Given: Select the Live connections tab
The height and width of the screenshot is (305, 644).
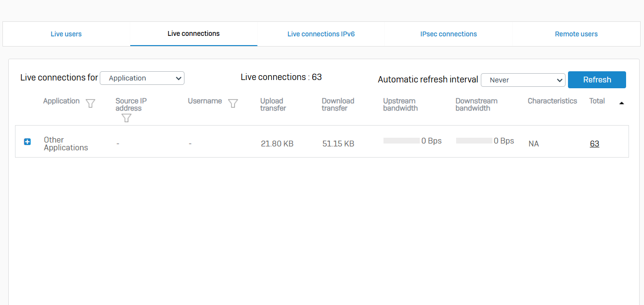Looking at the screenshot, I should (x=194, y=33).
